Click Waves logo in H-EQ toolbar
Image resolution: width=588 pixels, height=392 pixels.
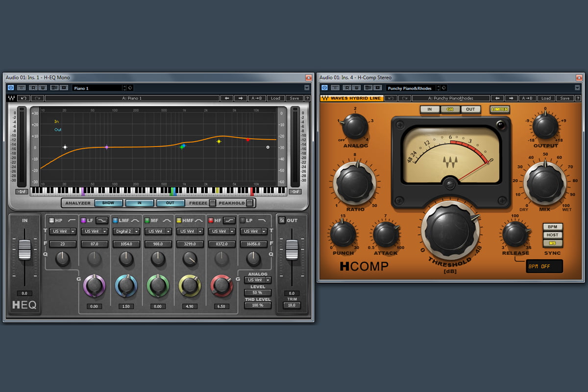[11, 98]
